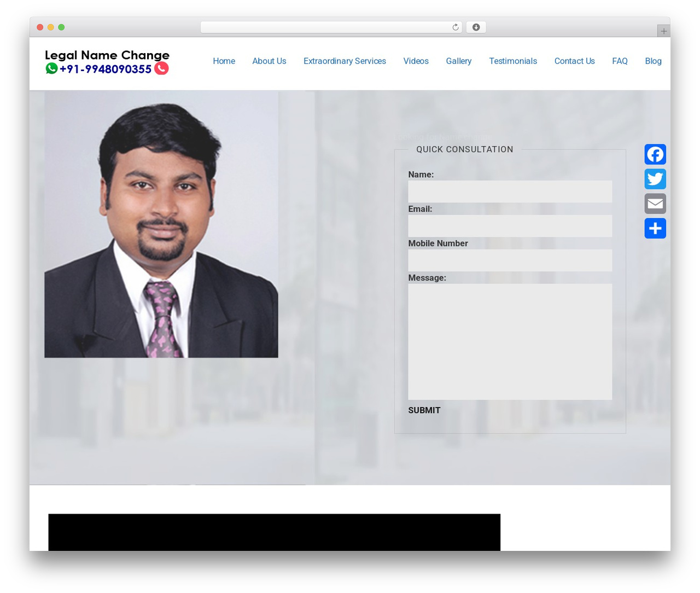The height and width of the screenshot is (593, 700).
Task: Click the black video player area
Action: click(274, 532)
